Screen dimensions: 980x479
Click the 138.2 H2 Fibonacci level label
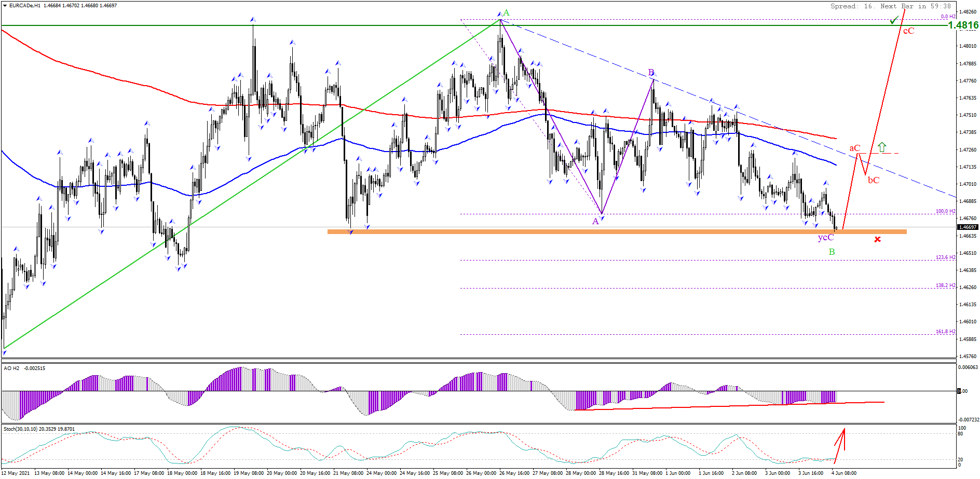coord(945,285)
